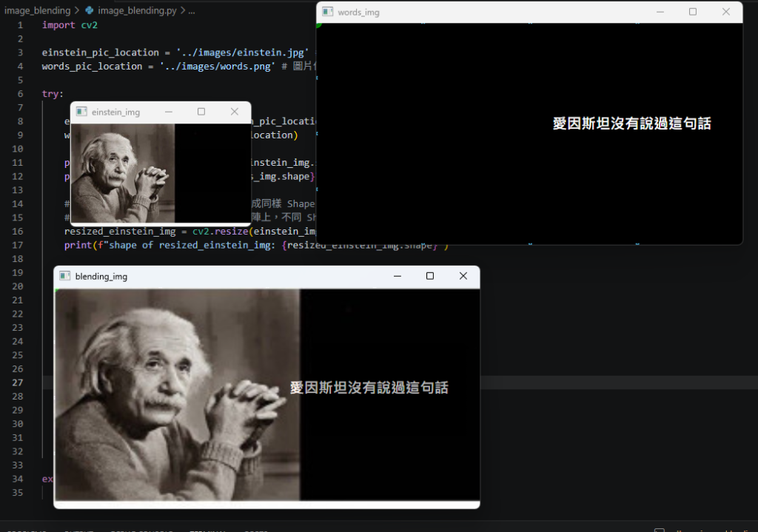758x532 pixels.
Task: Select line number 13 in gutter
Action: [x=18, y=190]
